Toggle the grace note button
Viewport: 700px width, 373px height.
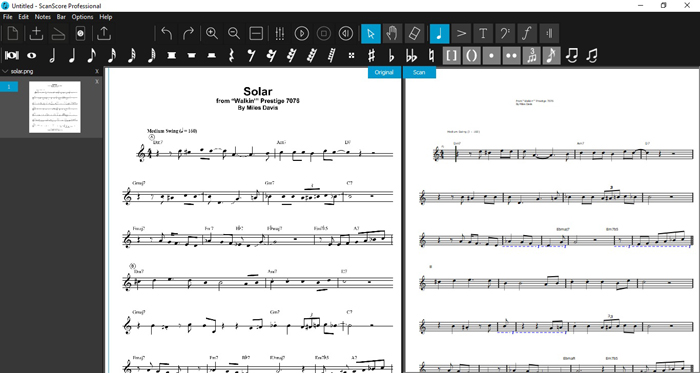click(x=551, y=56)
